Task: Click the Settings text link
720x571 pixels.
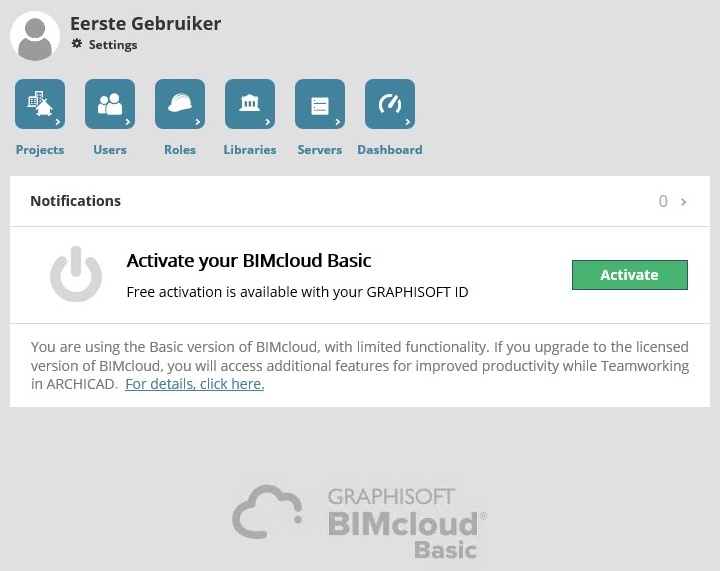Action: [x=113, y=45]
